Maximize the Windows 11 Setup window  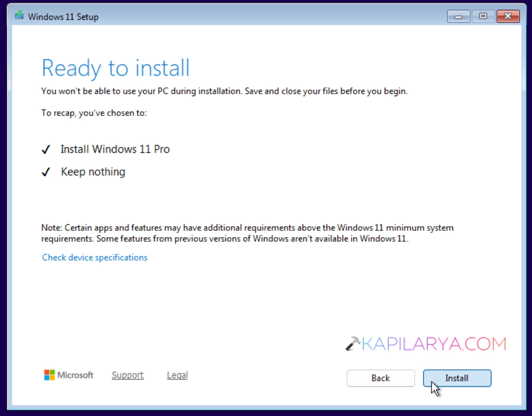(483, 16)
